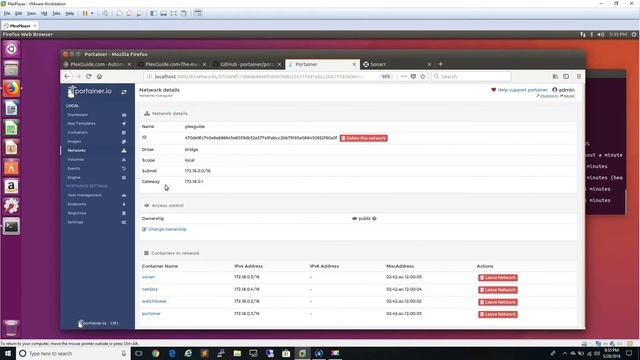Open Endpoints in Portainer sidebar
The width and height of the screenshot is (640, 360).
point(77,204)
